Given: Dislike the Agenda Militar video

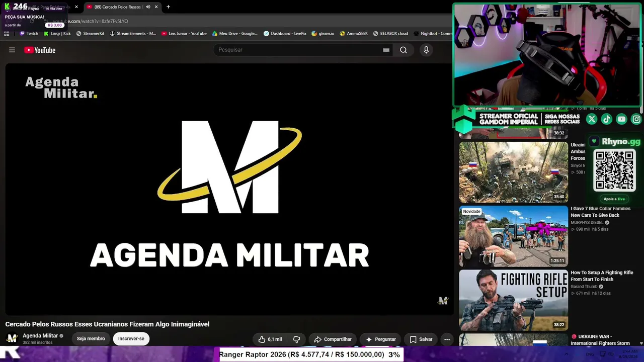Looking at the screenshot, I should point(296,339).
